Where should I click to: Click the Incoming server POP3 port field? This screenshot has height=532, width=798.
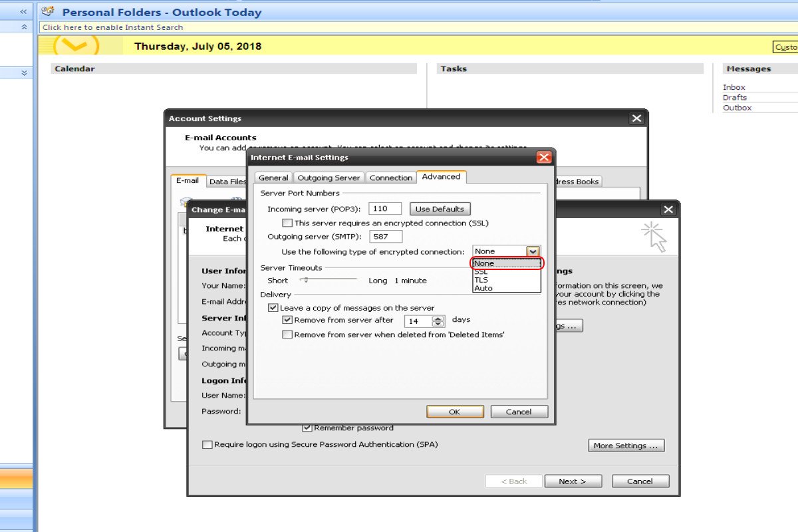[386, 209]
